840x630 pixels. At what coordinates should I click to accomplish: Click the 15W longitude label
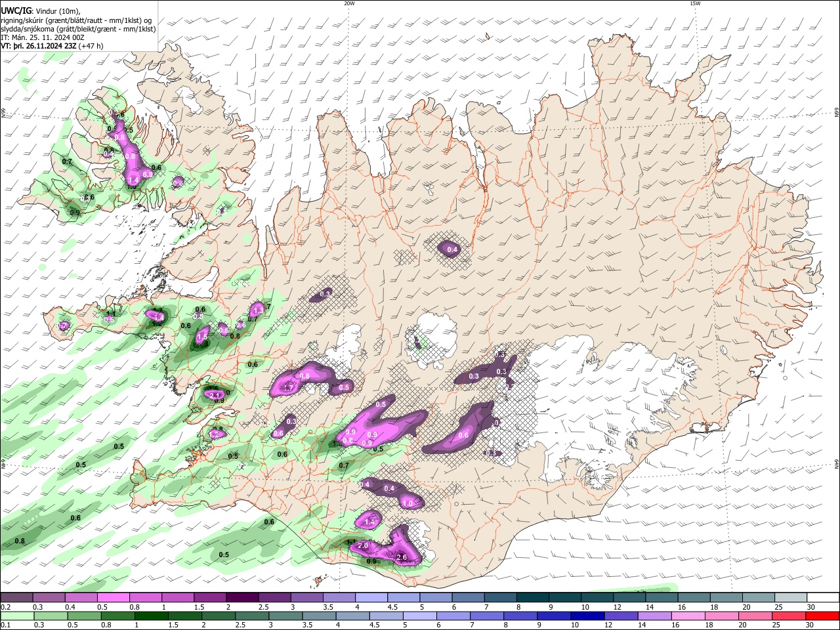click(695, 3)
